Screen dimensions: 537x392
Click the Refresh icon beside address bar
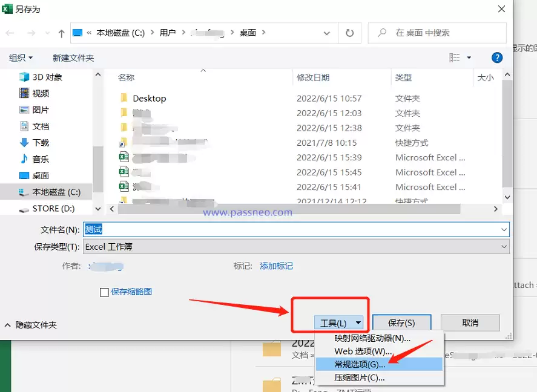point(349,33)
